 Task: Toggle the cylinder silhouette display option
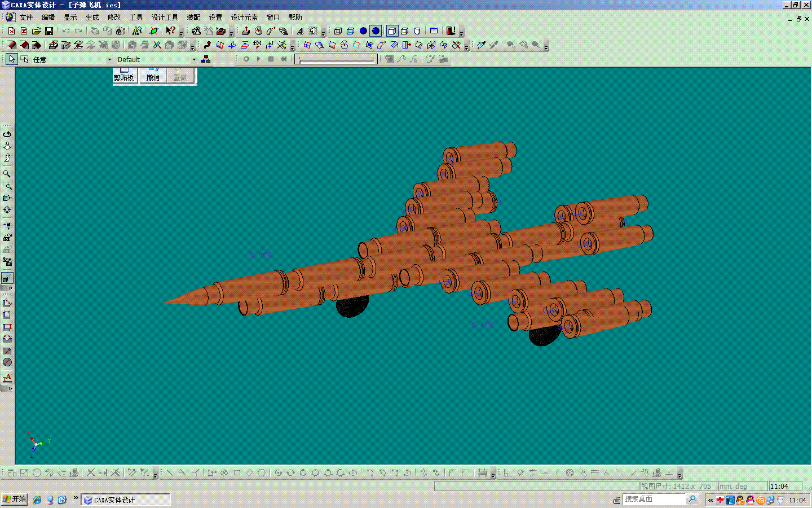point(417,31)
